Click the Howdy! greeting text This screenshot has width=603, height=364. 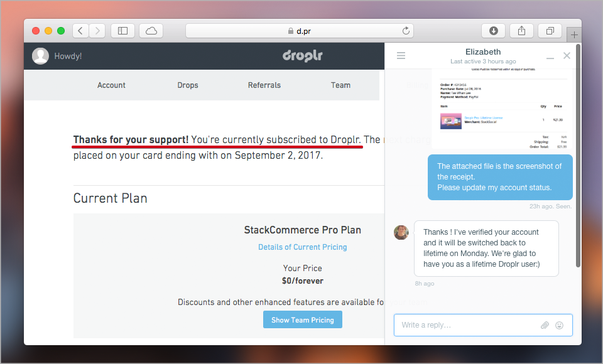click(x=68, y=56)
